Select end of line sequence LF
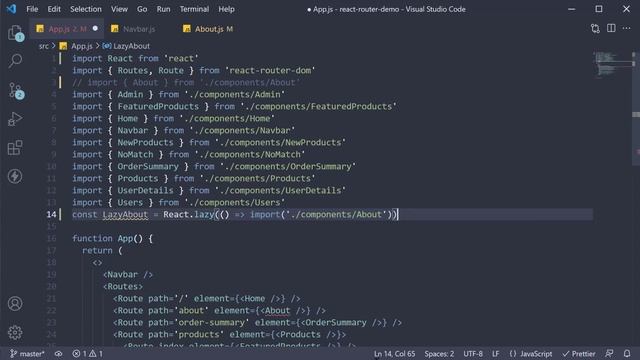The image size is (640, 360). click(x=496, y=353)
